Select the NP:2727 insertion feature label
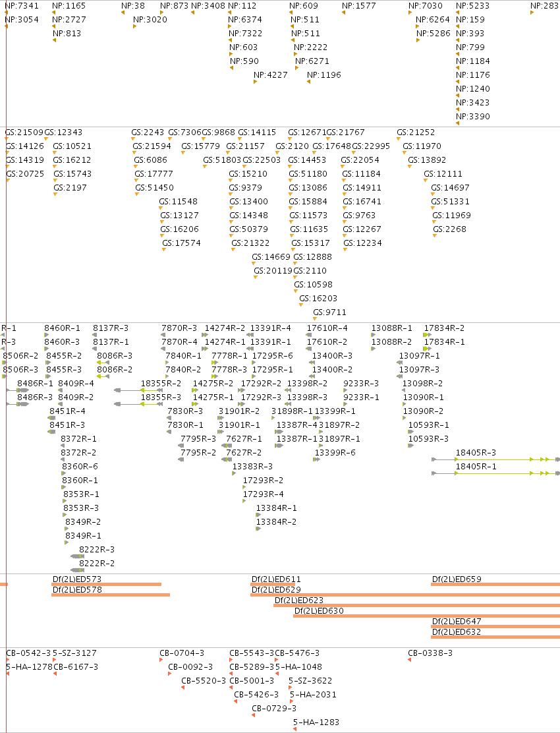 click(69, 20)
